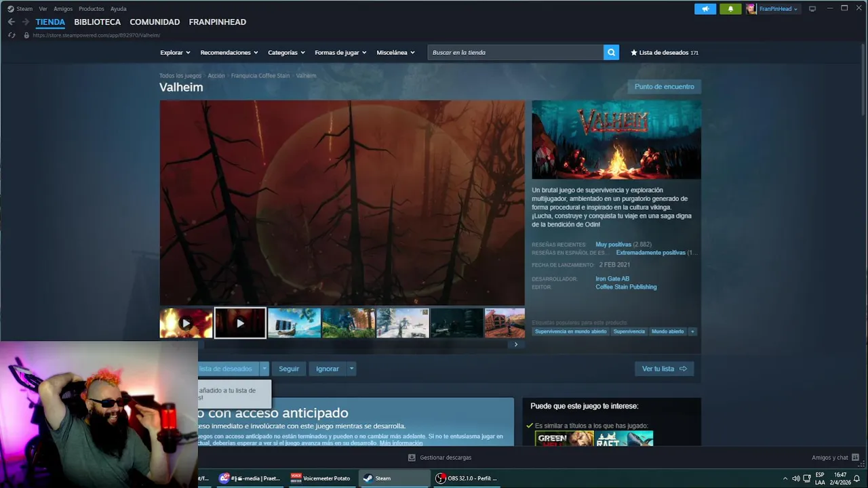868x488 pixels.
Task: Switch to the COMUNIDAD tab
Action: point(155,22)
